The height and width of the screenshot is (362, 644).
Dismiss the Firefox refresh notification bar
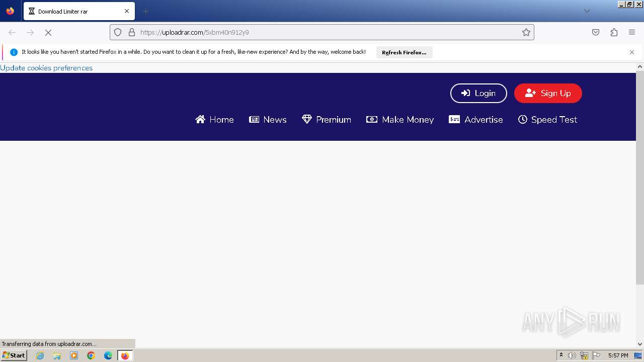point(632,52)
